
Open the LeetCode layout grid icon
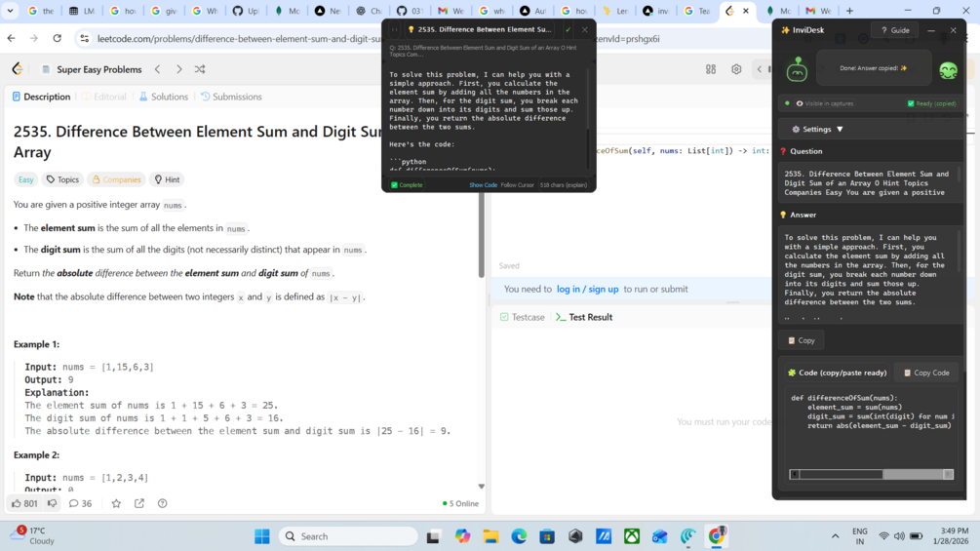pos(711,69)
